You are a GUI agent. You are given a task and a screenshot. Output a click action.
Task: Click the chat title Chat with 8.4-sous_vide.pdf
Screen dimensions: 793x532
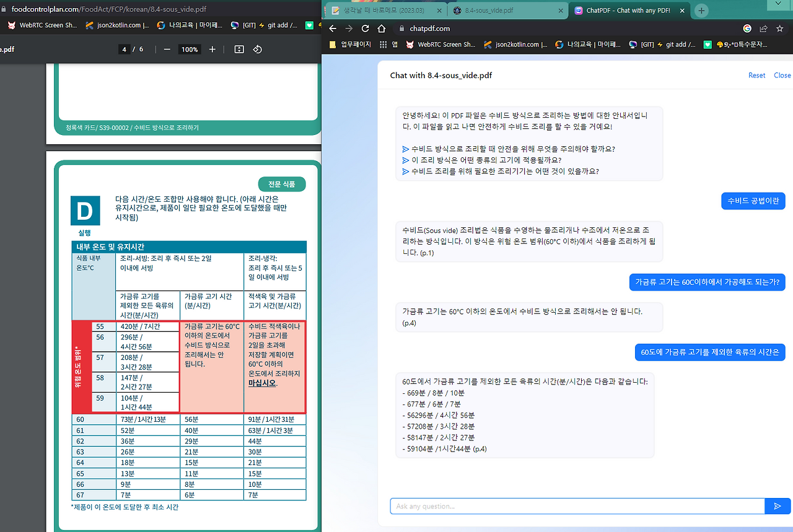point(441,75)
